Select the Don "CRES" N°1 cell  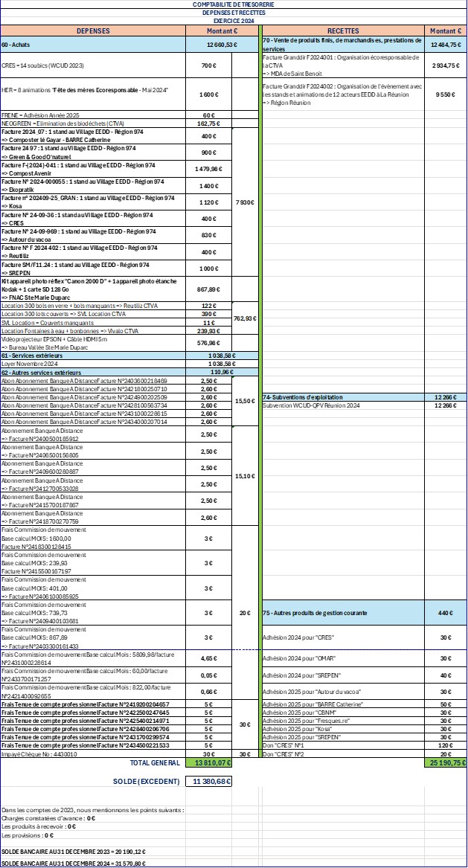(x=343, y=745)
